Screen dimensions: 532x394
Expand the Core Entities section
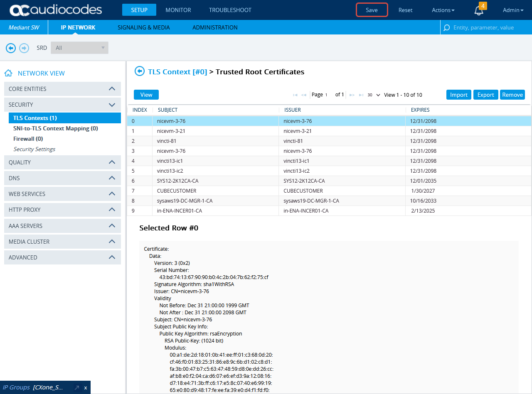pos(62,89)
